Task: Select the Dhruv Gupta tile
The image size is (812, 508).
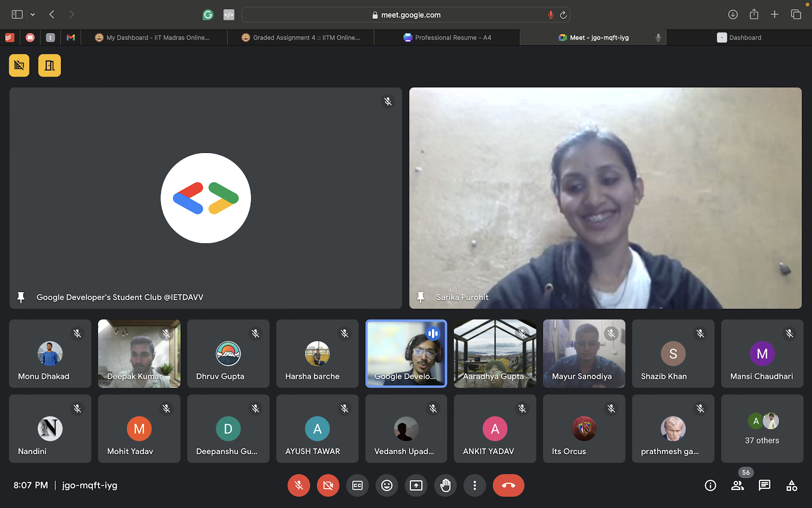Action: click(x=228, y=354)
